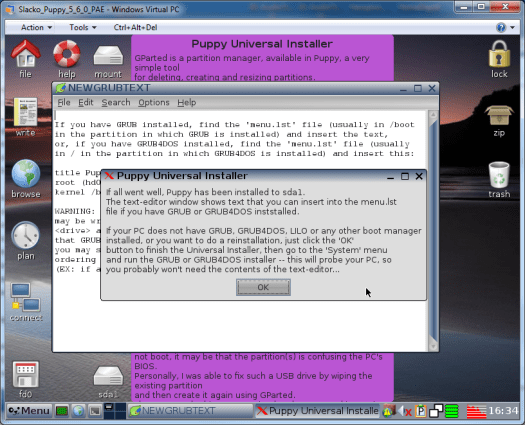Open Search menu in NEWGRUBTEXT editor

116,102
